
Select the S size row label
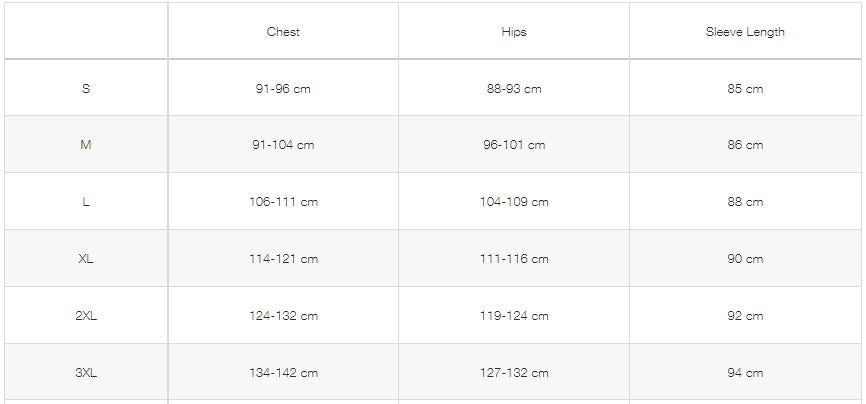tap(86, 89)
